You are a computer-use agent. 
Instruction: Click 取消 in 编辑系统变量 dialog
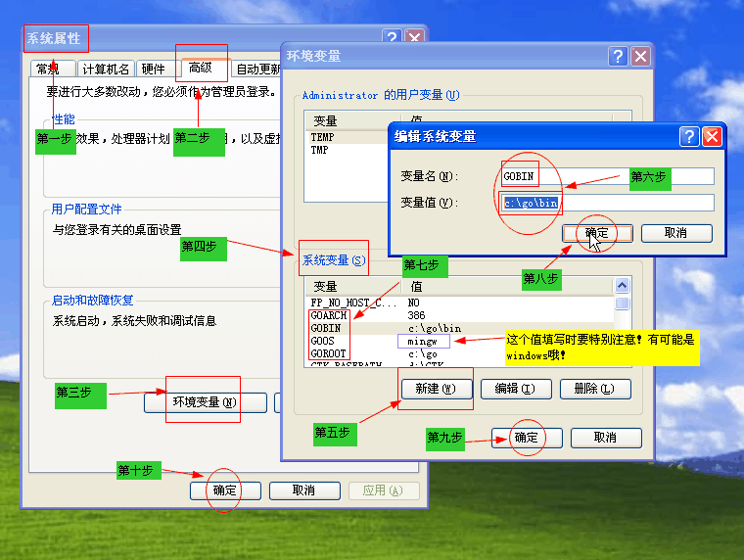676,233
